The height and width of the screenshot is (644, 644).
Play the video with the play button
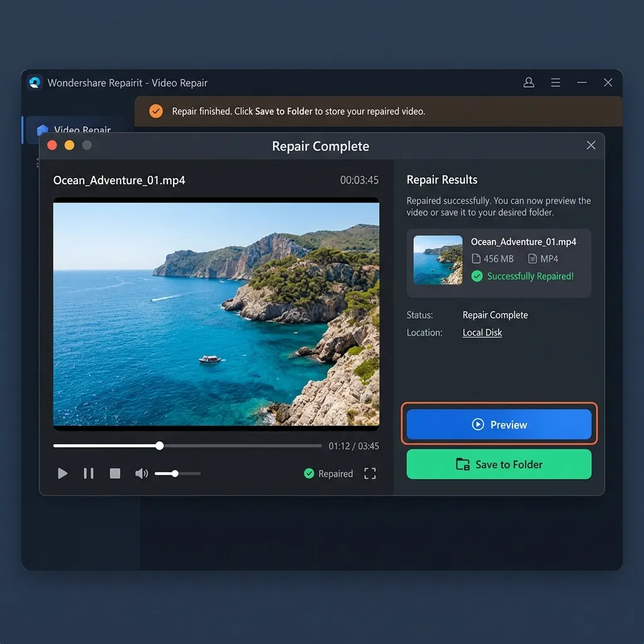click(x=62, y=474)
